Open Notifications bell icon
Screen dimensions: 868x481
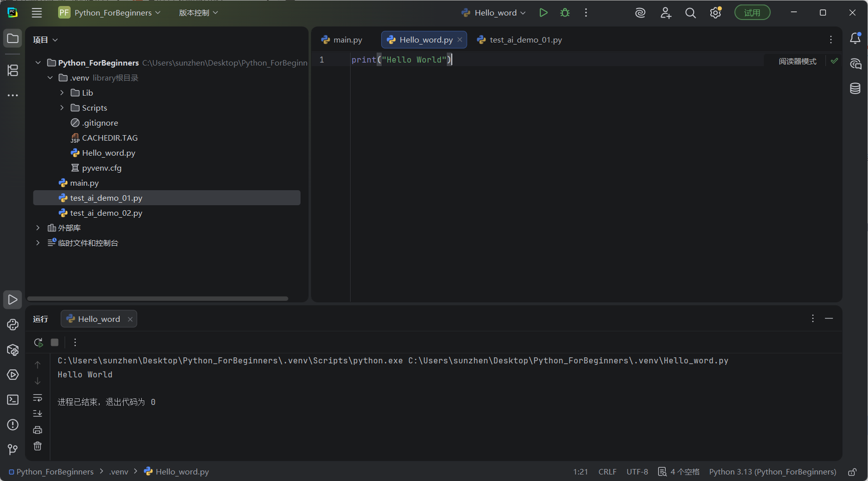click(x=855, y=39)
